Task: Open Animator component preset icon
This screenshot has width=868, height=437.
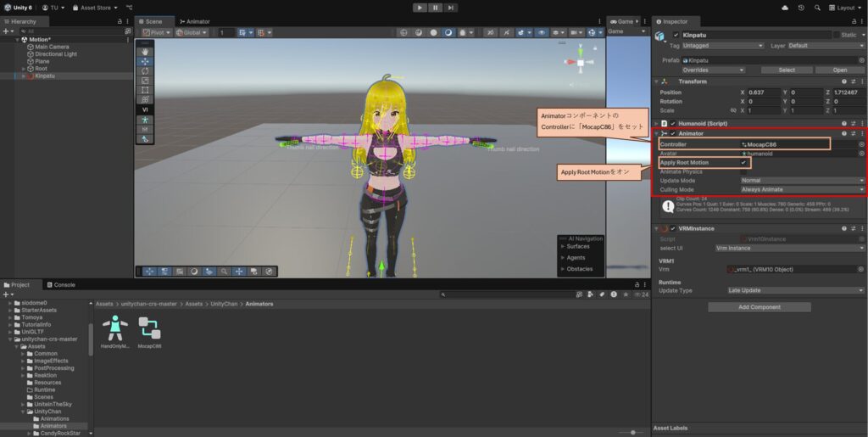Action: click(853, 133)
